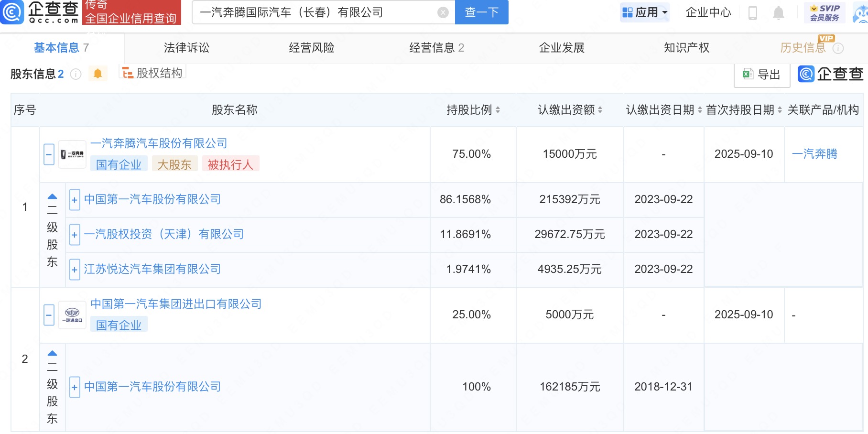Screen dimensions: 868x434
Task: Click the 大股东 tag
Action: click(174, 164)
